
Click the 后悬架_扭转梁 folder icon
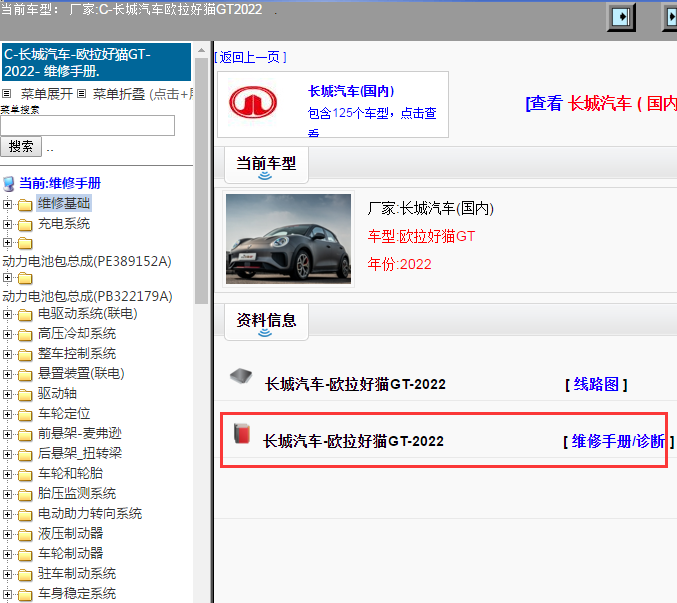[25, 455]
